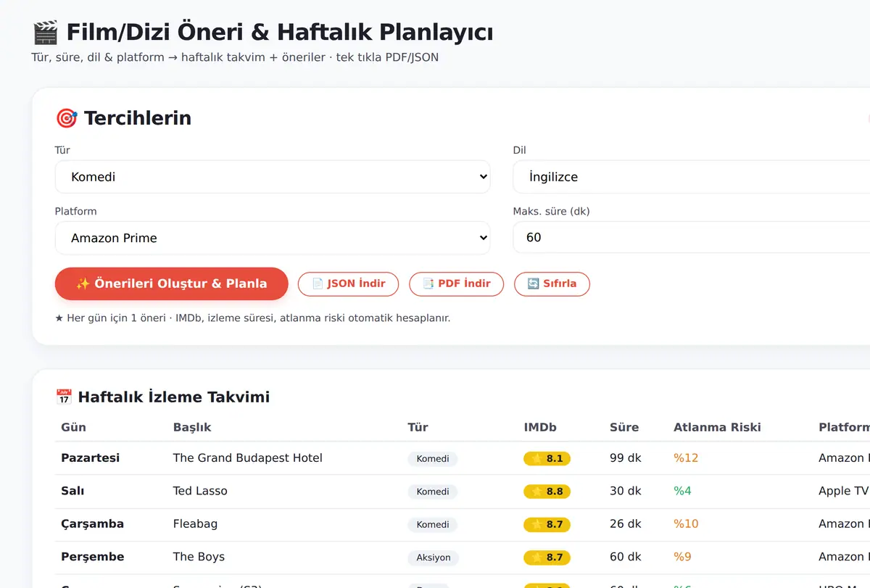Click the Pazartesi day cell
Screen dimensions: 870x588
click(x=91, y=458)
